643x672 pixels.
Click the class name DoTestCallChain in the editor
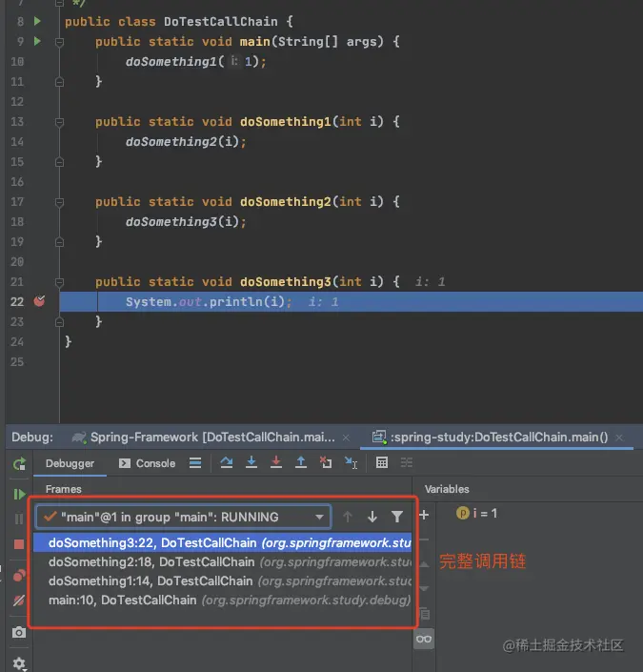tap(221, 21)
